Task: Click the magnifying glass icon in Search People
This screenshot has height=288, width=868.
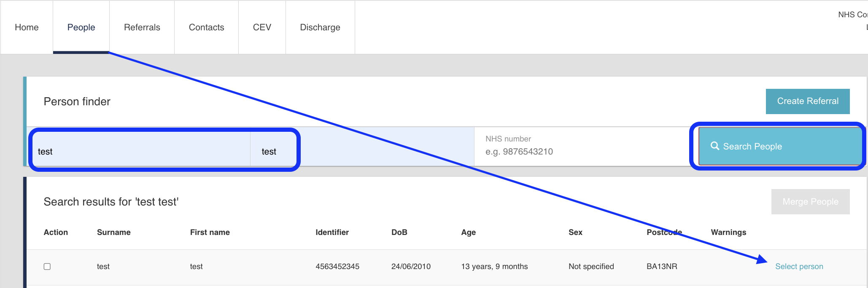Action: [714, 146]
